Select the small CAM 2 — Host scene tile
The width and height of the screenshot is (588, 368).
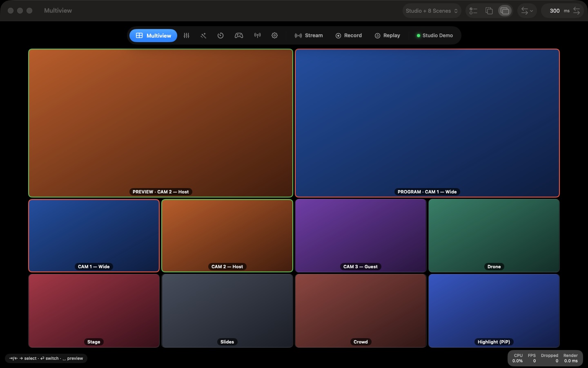(227, 236)
